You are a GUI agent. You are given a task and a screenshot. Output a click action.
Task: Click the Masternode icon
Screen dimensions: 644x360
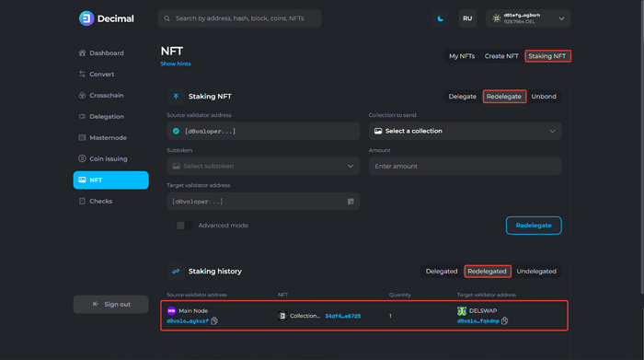82,137
